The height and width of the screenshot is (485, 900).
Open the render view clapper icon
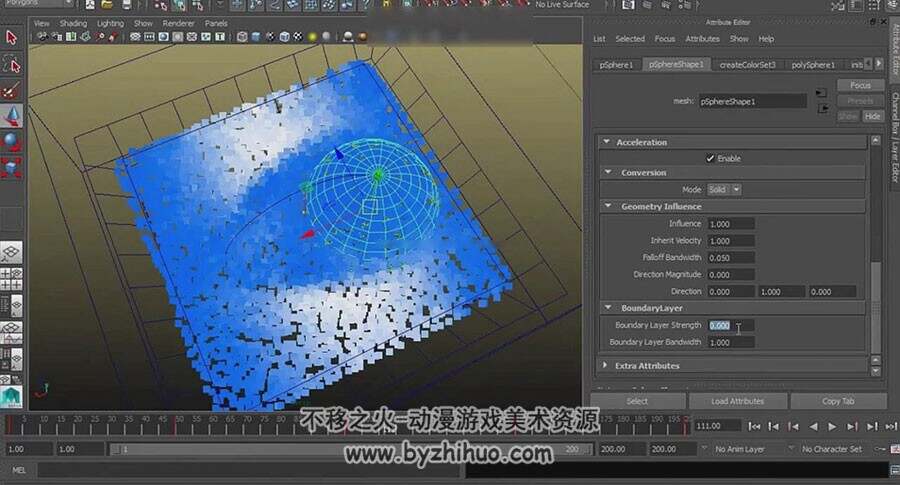(629, 5)
